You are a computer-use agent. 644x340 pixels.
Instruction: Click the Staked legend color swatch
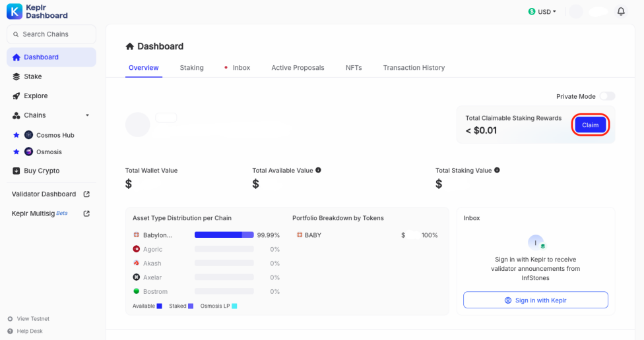(x=191, y=306)
